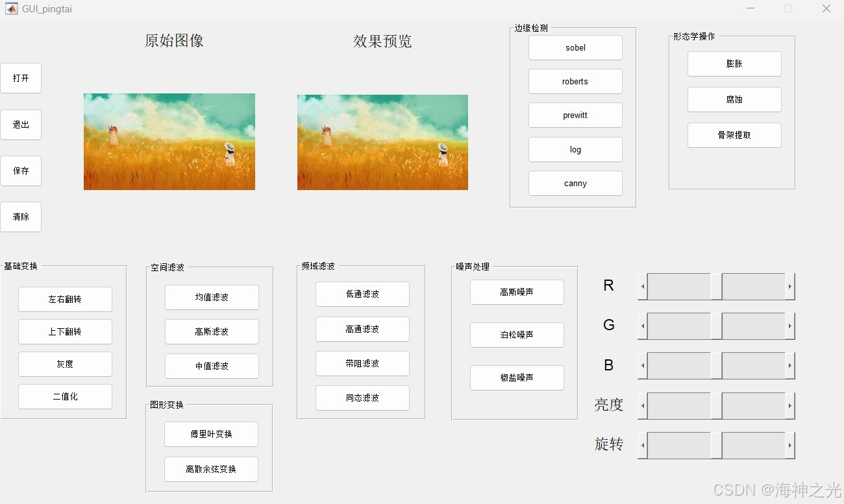The image size is (844, 504).
Task: Click the 保存 button
Action: click(21, 171)
